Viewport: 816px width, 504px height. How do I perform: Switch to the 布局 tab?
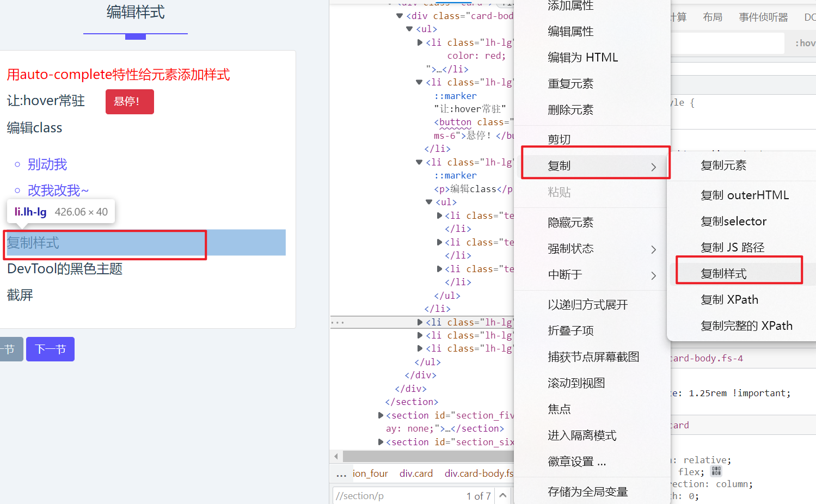coord(712,17)
